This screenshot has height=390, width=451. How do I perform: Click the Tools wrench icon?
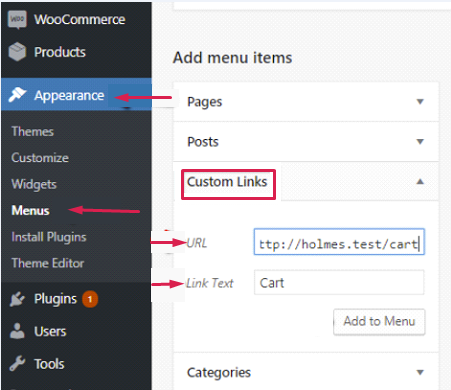tap(17, 363)
